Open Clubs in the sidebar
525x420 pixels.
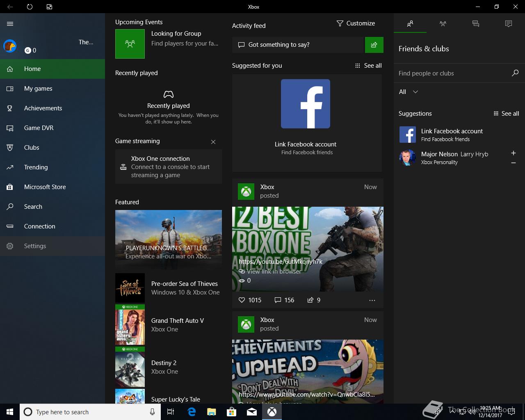[x=52, y=148]
